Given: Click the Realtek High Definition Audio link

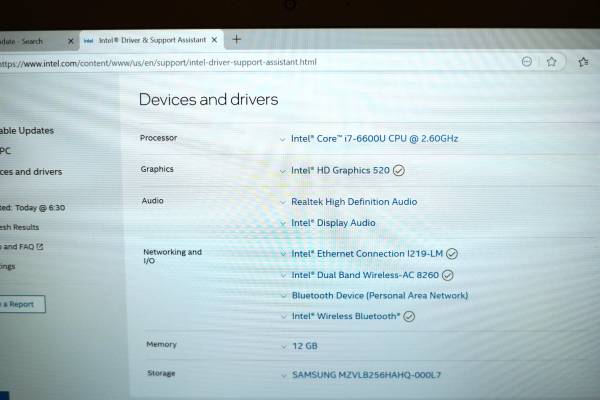Looking at the screenshot, I should [354, 202].
